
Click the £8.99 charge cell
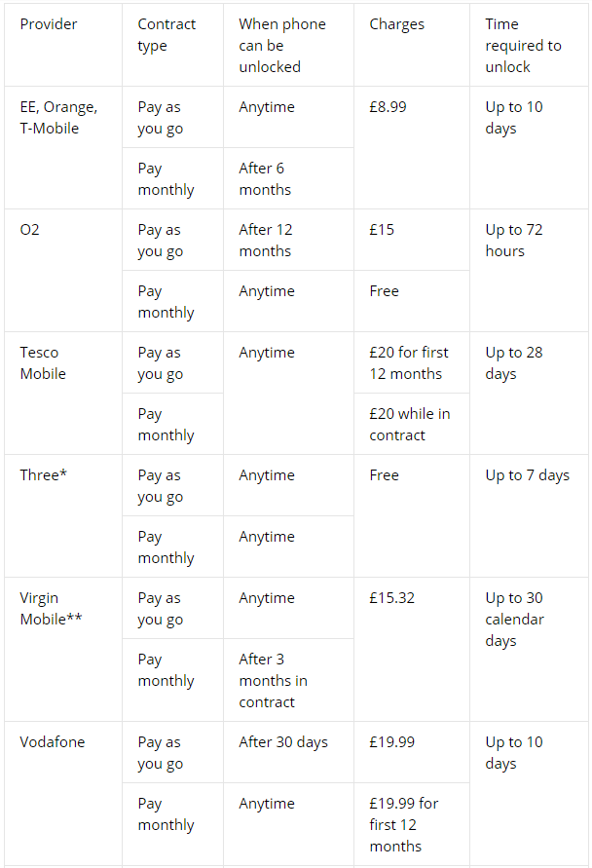coord(412,147)
